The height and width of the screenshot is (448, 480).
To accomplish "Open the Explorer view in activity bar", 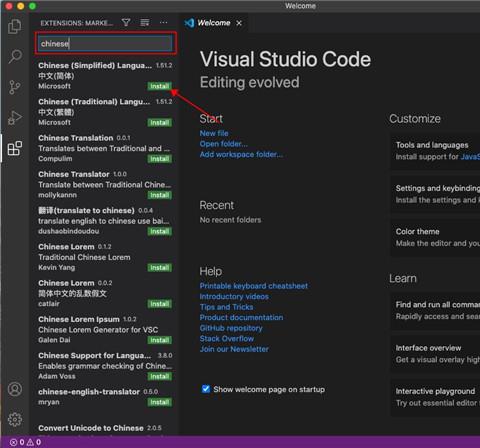I will pos(15,26).
